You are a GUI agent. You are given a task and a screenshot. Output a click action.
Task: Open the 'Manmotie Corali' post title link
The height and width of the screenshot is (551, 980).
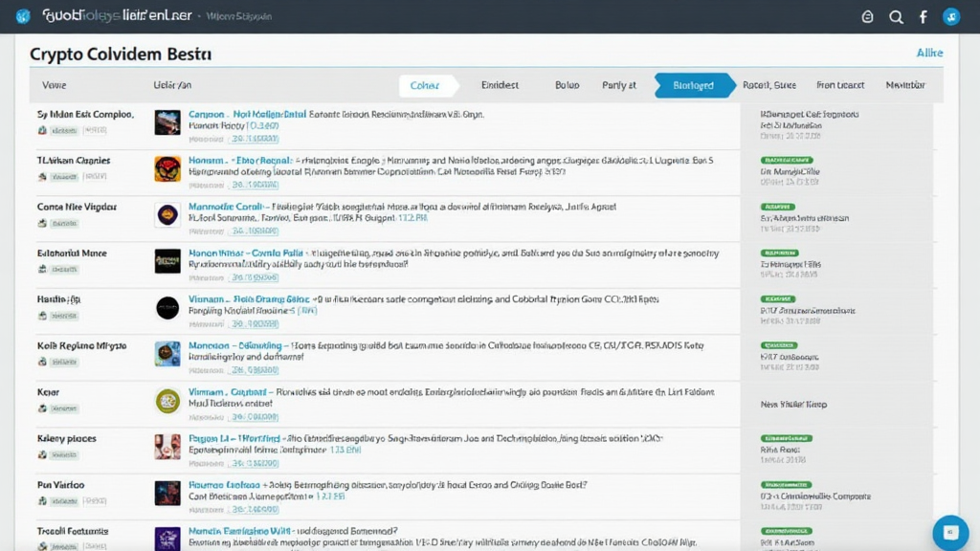click(226, 207)
